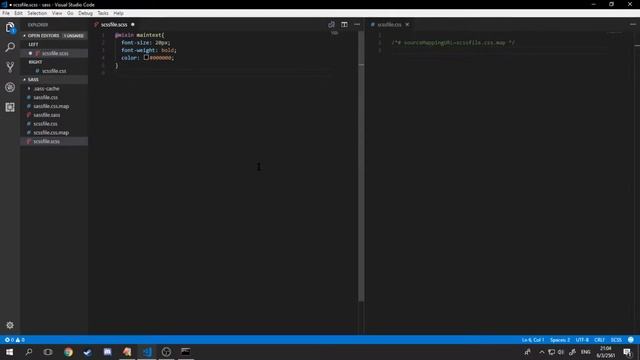Image resolution: width=640 pixels, height=360 pixels.
Task: Show hidden system tray icons
Action: point(542,352)
